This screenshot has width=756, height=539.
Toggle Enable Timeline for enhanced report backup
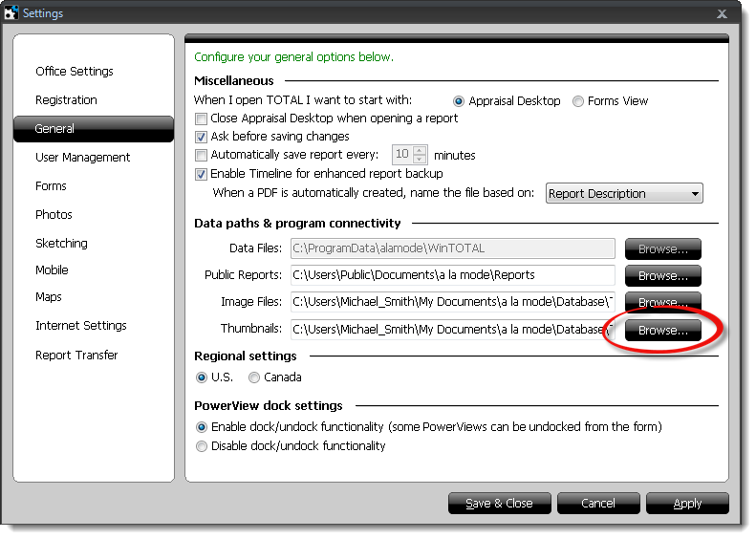point(201,174)
